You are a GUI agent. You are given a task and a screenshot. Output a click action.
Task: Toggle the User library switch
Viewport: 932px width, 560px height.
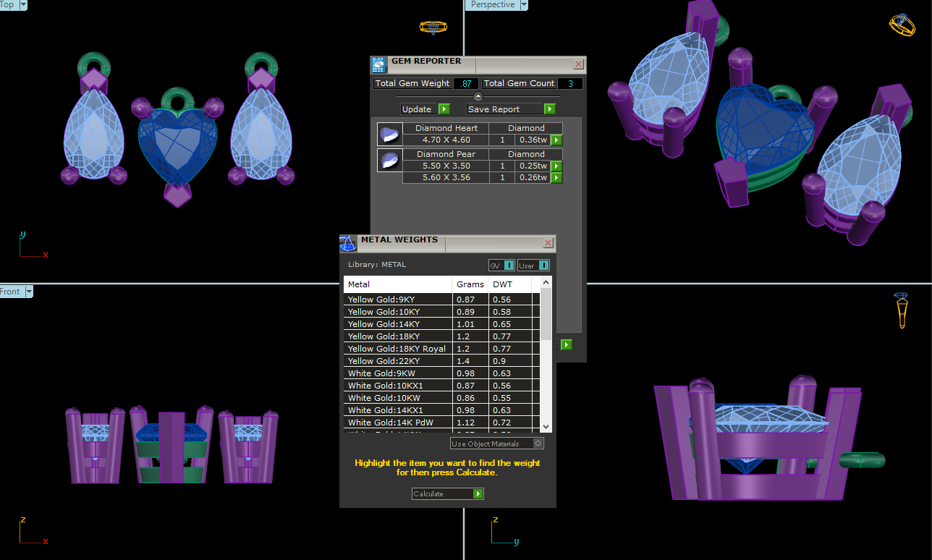(533, 266)
